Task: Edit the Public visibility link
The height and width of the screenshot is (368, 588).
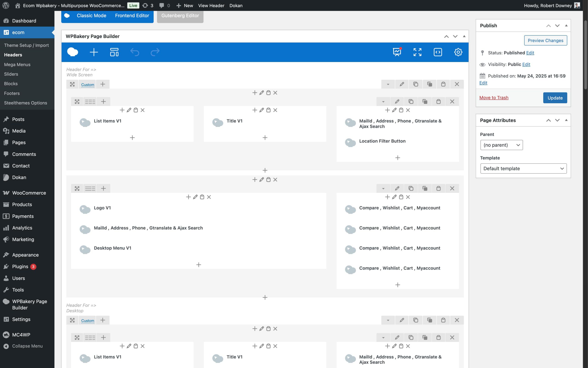Action: [526, 64]
